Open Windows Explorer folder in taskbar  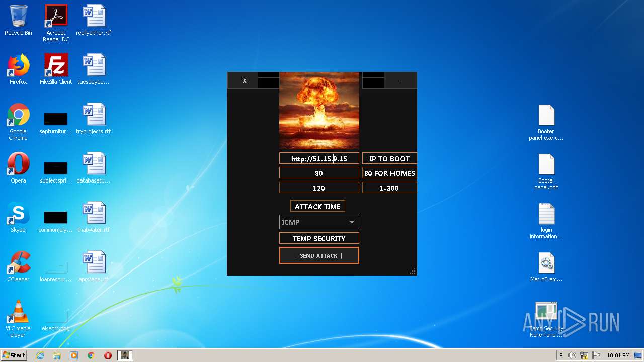[x=57, y=355]
